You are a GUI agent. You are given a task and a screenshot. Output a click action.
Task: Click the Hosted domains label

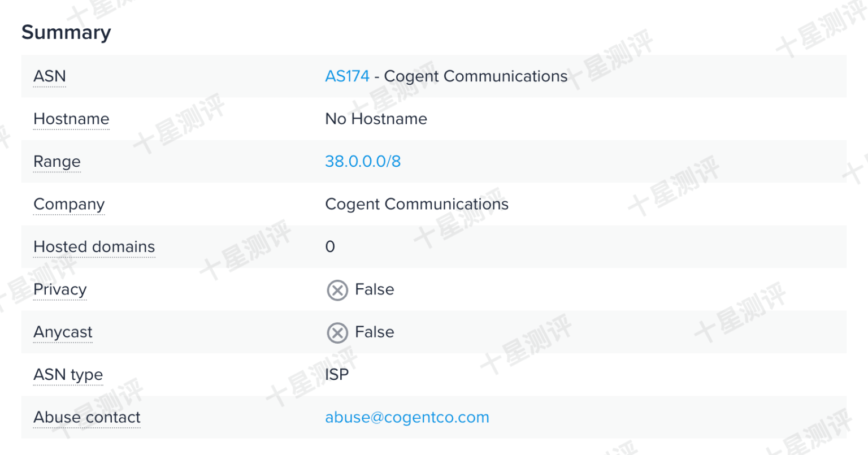94,247
